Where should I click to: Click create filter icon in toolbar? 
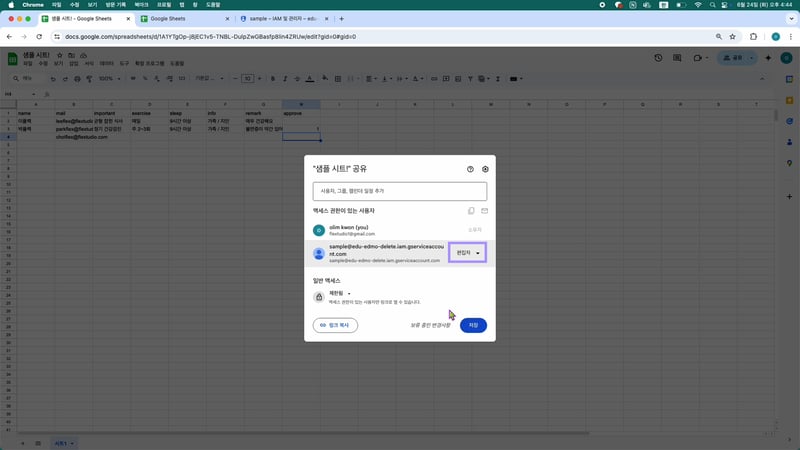pos(470,79)
